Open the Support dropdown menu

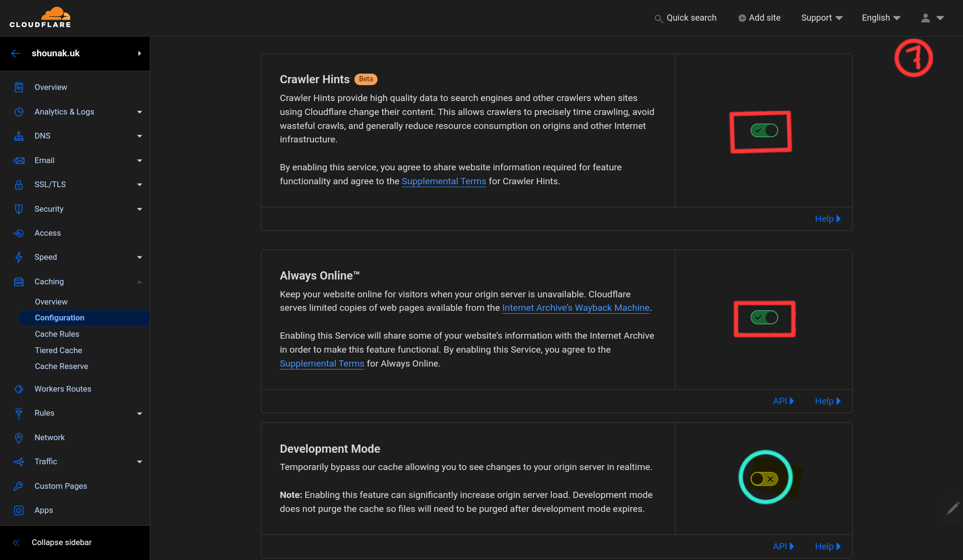coord(821,18)
